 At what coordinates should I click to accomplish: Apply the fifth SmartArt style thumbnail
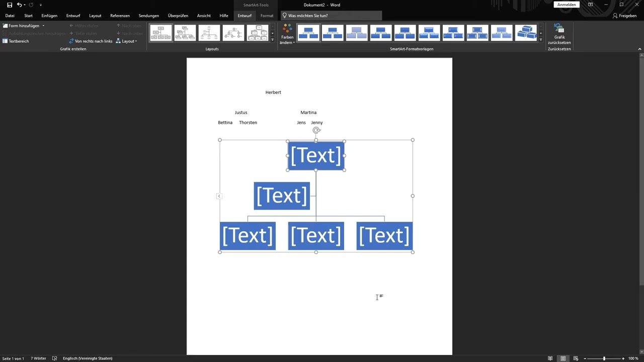click(x=405, y=33)
